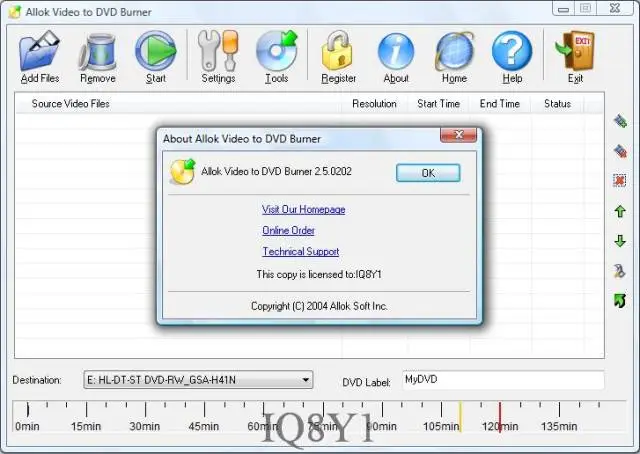Open the Home globe icon
The image size is (640, 454).
(x=454, y=52)
